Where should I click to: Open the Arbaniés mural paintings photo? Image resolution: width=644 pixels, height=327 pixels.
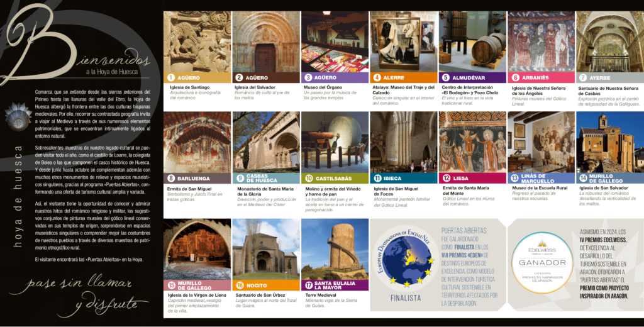(541, 42)
